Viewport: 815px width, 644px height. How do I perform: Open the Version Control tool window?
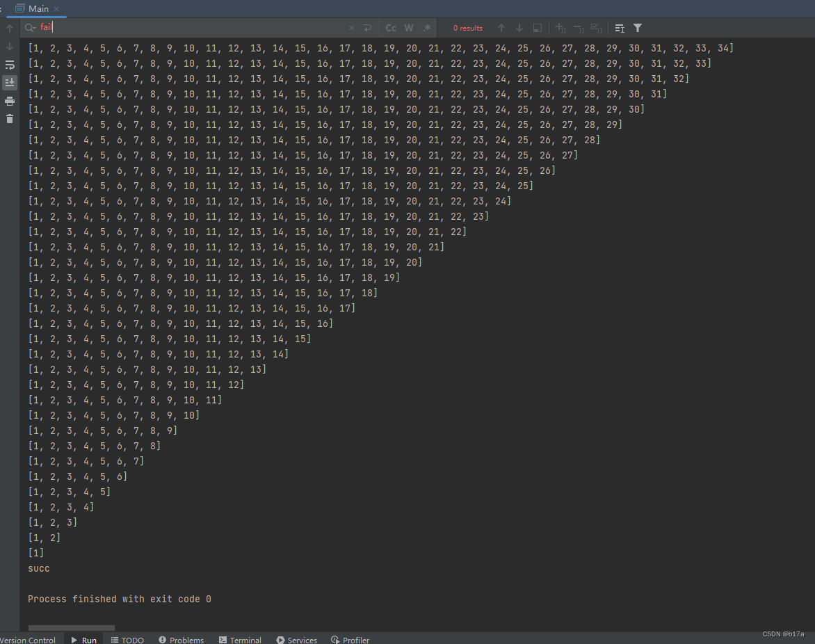tap(28, 639)
